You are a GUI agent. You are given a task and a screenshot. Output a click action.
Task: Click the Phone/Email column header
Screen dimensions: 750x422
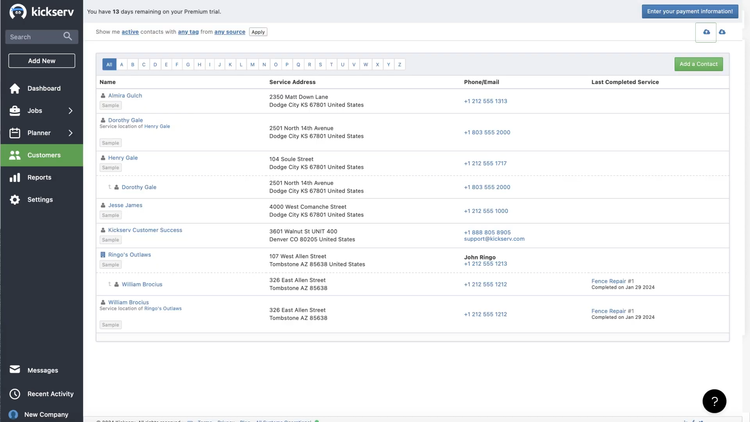click(x=481, y=82)
